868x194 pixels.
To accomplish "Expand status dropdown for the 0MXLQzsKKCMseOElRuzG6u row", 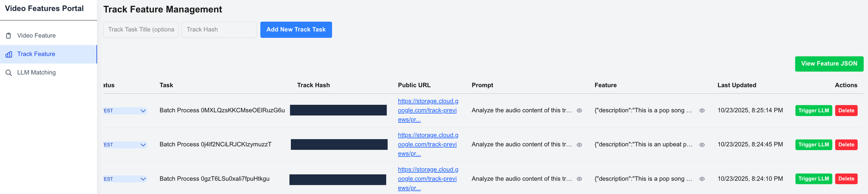I will (143, 111).
